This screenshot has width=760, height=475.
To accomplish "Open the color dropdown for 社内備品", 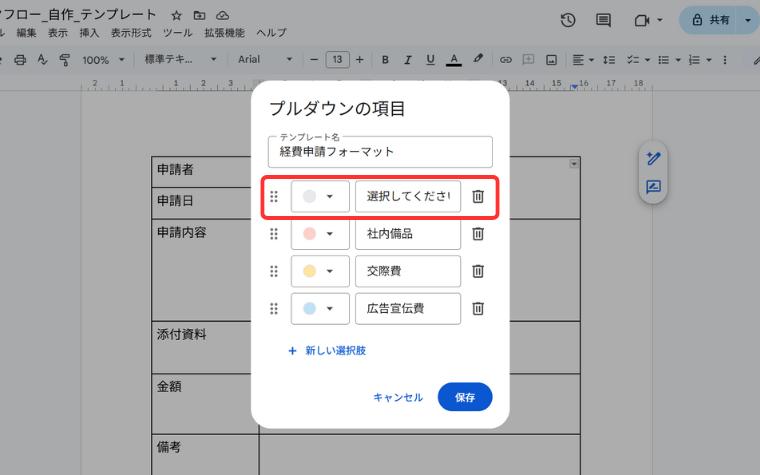I will [x=320, y=234].
